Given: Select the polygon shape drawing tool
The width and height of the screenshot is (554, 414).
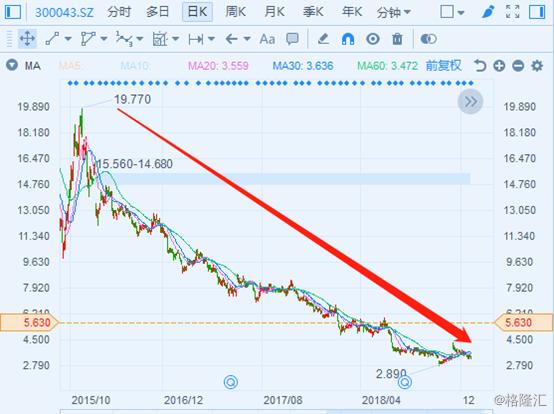Looking at the screenshot, I should coord(88,39).
